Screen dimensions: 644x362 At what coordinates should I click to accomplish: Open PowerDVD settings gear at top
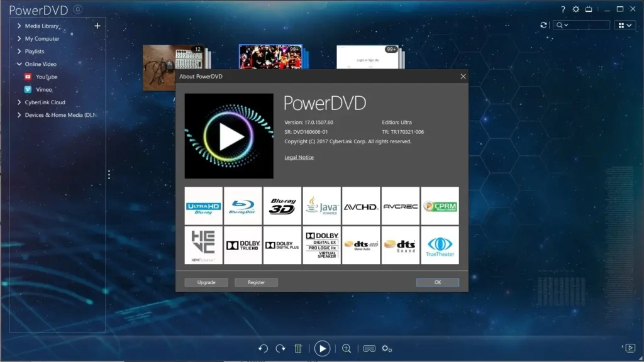(x=576, y=9)
